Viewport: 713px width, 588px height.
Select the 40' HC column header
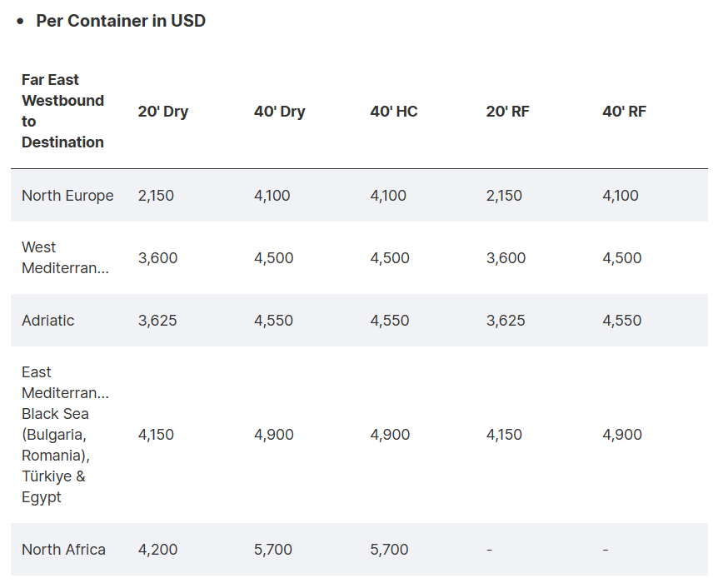pyautogui.click(x=393, y=112)
